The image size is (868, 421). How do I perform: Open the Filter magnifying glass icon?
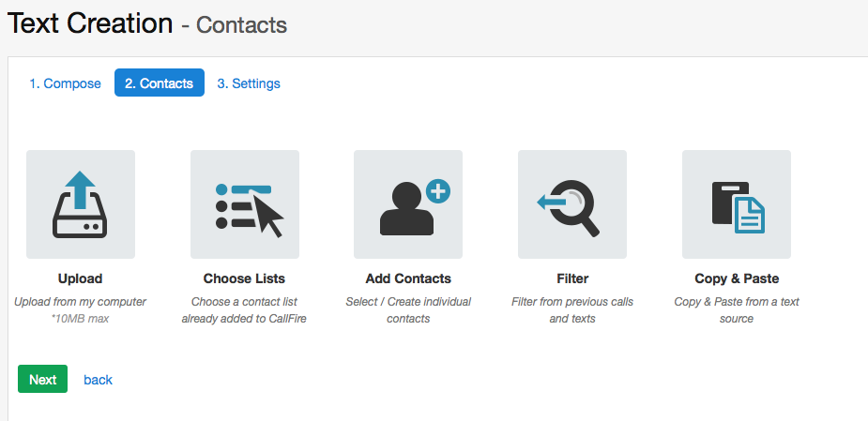(572, 204)
